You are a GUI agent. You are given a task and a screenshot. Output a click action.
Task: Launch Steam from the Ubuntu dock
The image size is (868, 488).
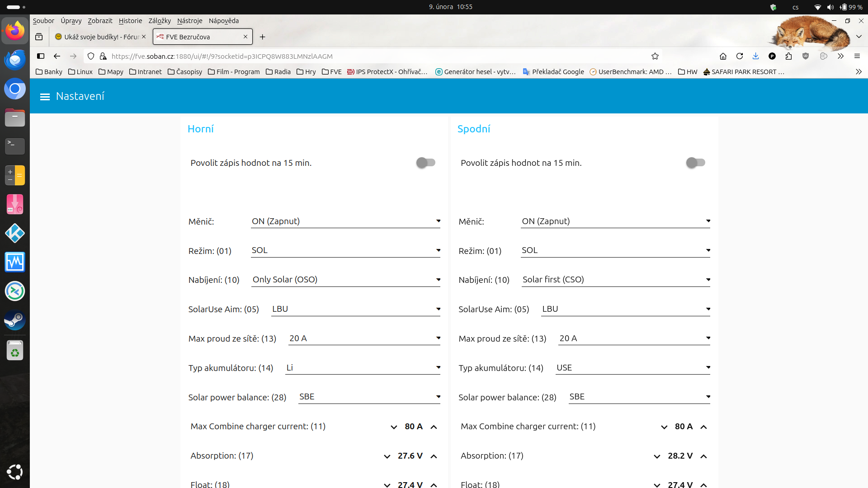pos(15,320)
